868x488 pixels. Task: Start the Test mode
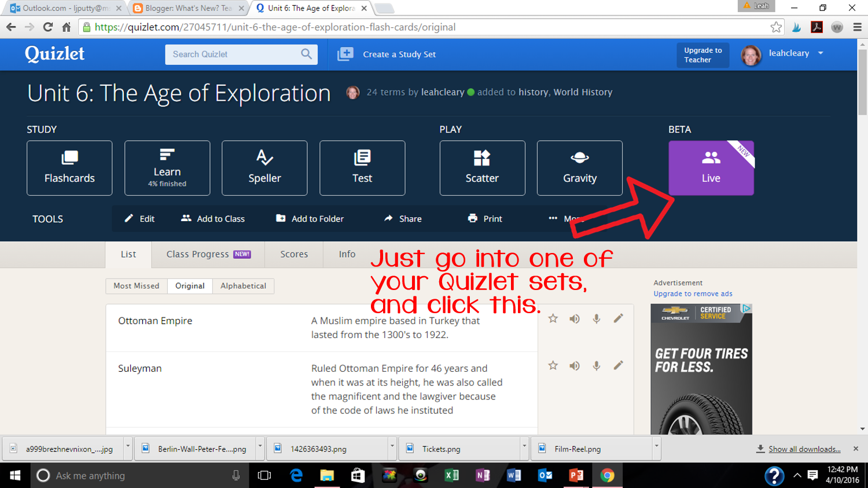coord(362,168)
